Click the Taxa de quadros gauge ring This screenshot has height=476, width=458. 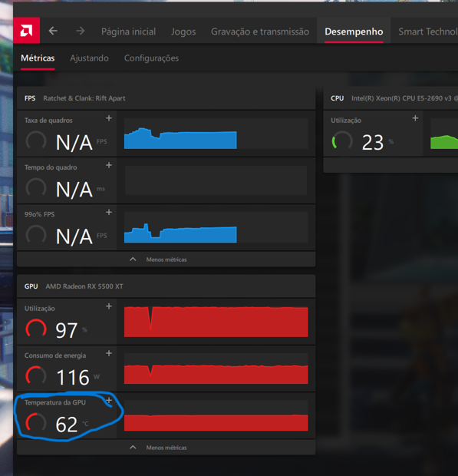pos(36,141)
